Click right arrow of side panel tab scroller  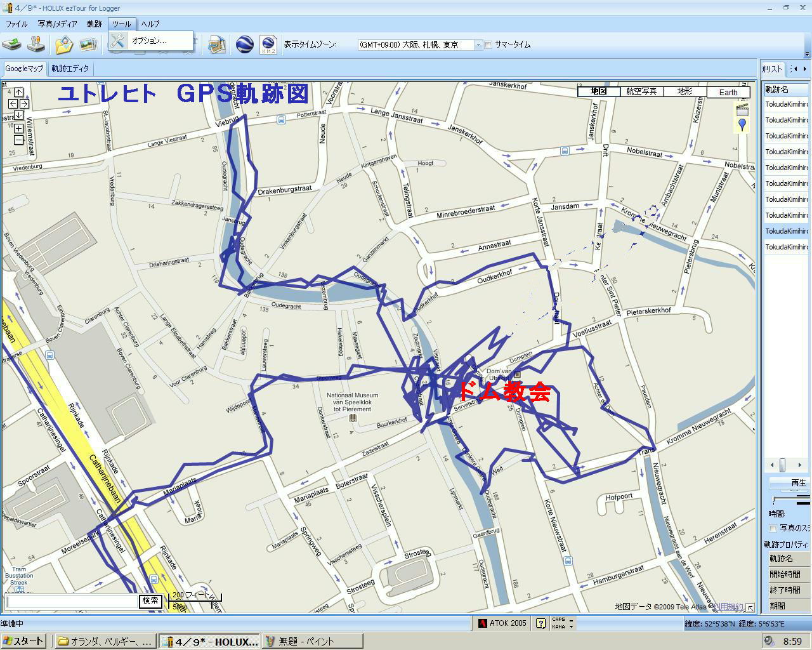[804, 69]
